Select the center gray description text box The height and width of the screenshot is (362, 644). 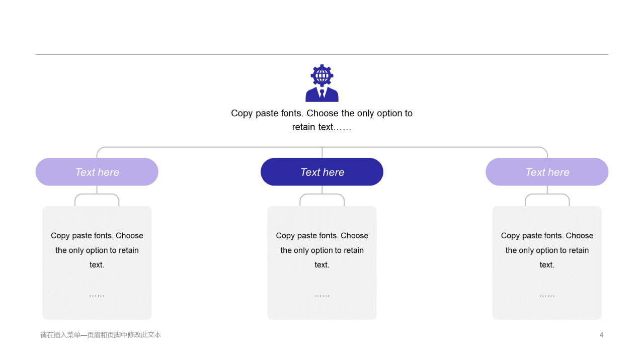tap(322, 263)
